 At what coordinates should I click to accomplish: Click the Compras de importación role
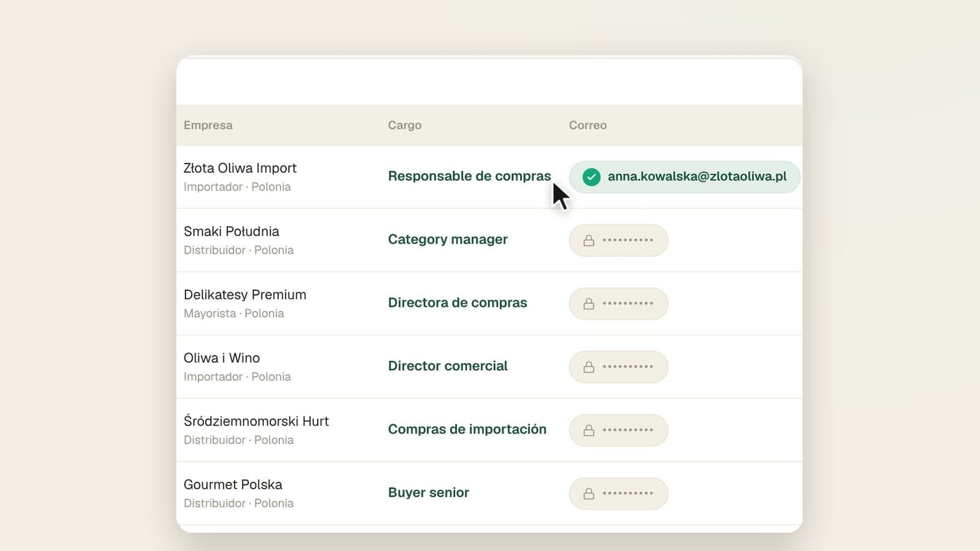[467, 429]
